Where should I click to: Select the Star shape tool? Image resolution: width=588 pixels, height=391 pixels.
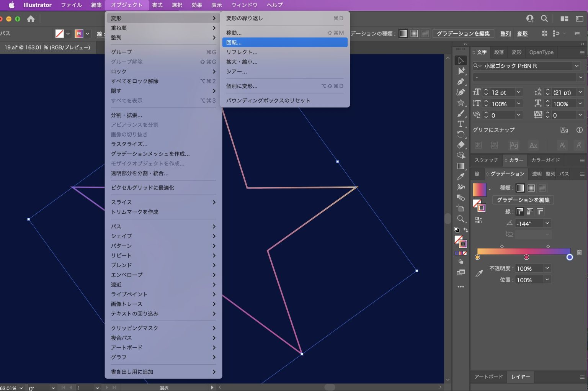click(x=461, y=103)
